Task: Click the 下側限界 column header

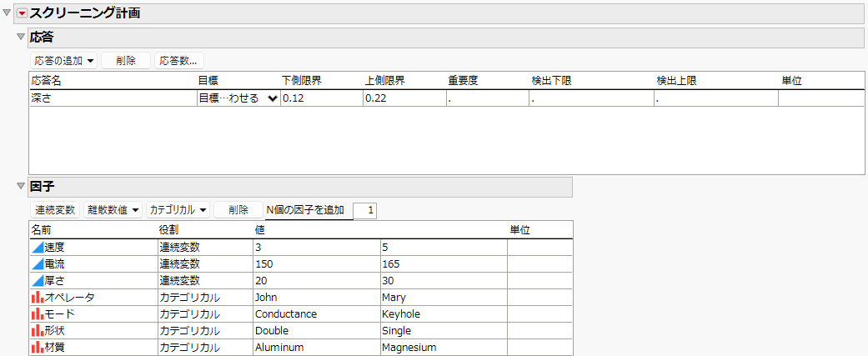Action: 302,81
